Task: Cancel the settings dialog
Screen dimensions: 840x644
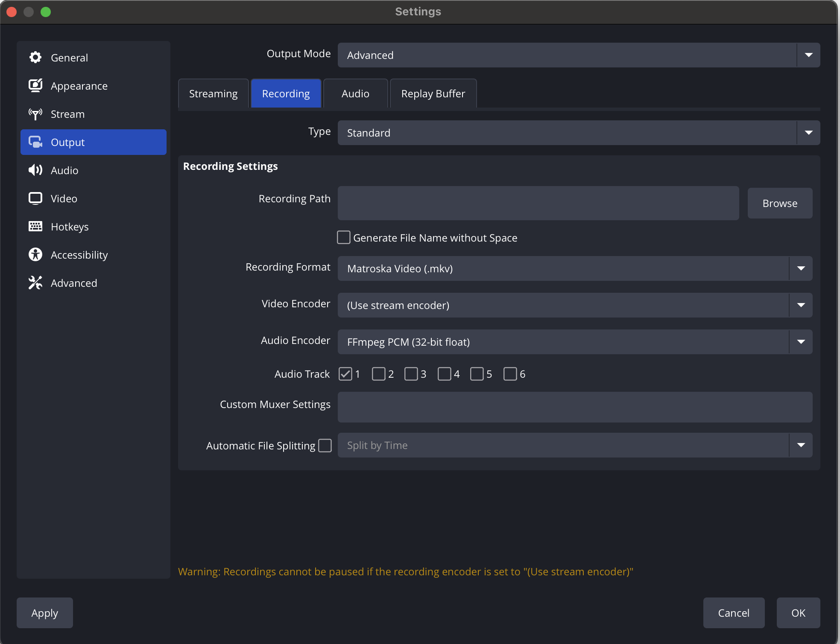Action: click(x=734, y=613)
